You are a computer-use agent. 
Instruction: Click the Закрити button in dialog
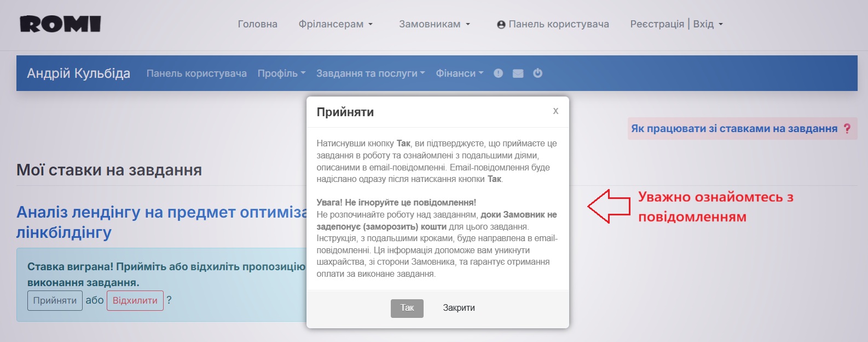pyautogui.click(x=459, y=308)
